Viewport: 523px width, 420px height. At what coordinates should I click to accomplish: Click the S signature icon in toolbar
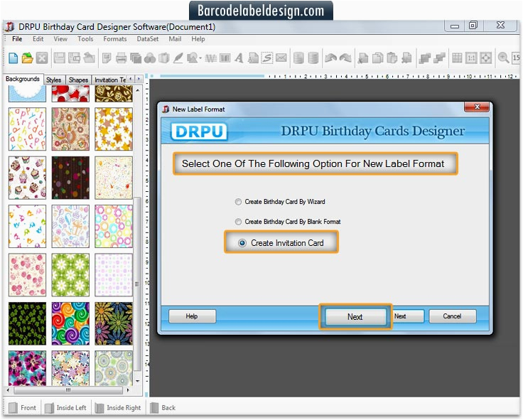[267, 58]
